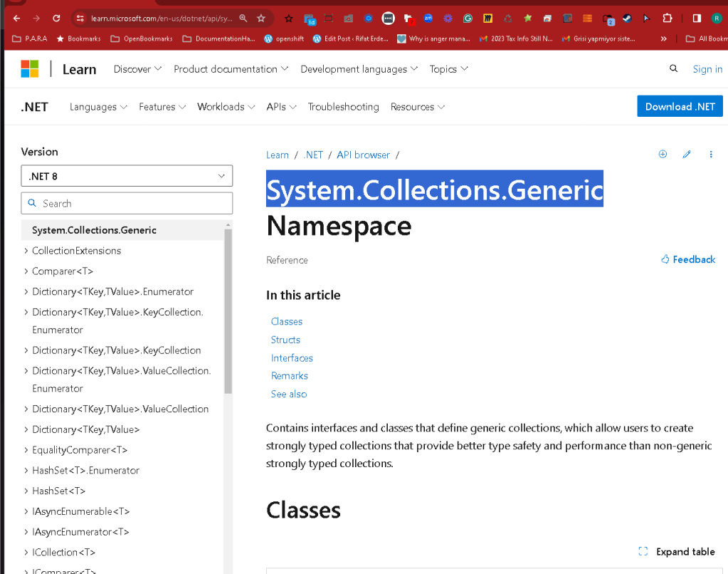Open site search magnifier icon
The image size is (728, 574).
(673, 69)
